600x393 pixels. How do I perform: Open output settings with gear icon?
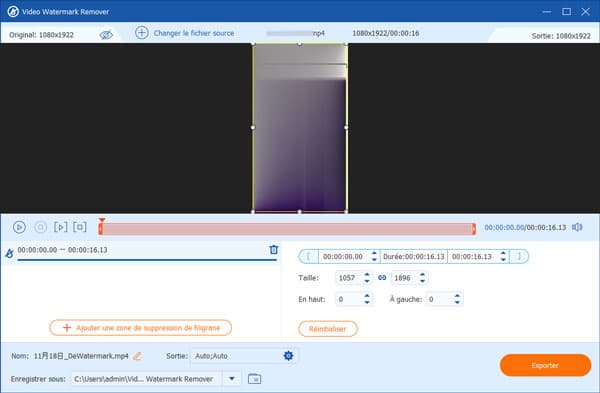coord(289,356)
